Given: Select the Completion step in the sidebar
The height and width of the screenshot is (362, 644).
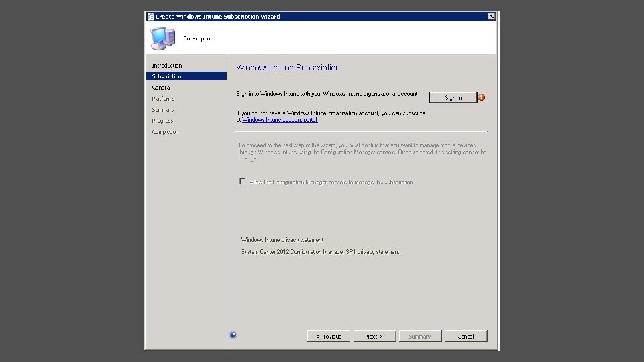Looking at the screenshot, I should click(x=165, y=132).
